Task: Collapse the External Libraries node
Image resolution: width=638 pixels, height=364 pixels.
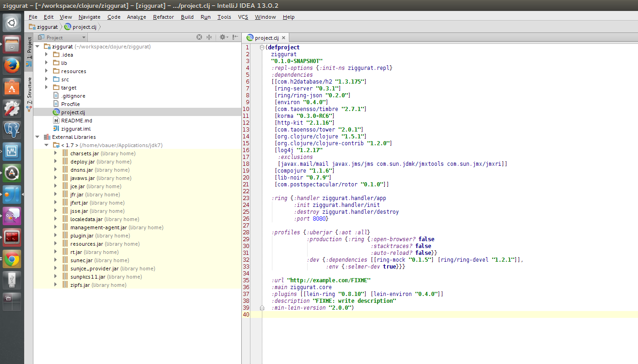Action: pyautogui.click(x=37, y=137)
